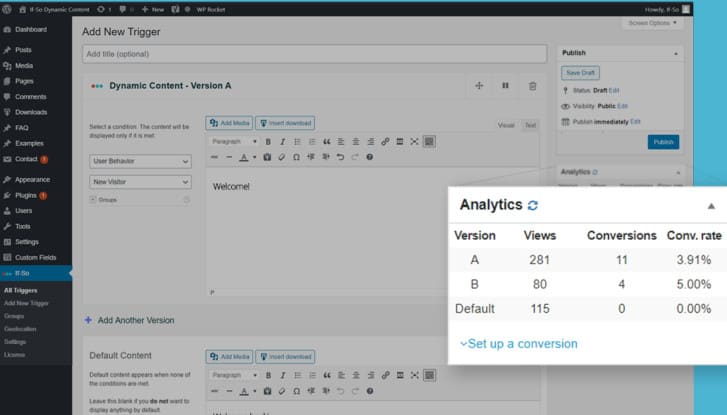Screen dimensions: 727x415
Task: Edit the Draft status link
Action: (x=614, y=91)
